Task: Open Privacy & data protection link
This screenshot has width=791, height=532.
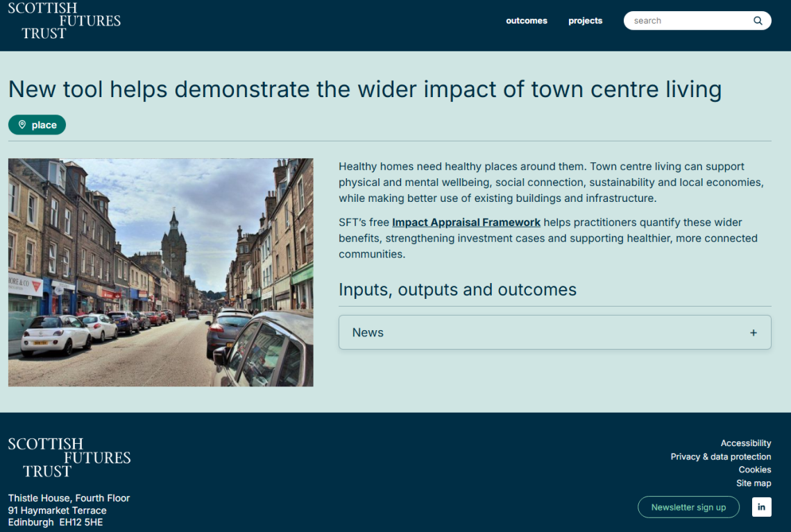Action: pos(720,457)
